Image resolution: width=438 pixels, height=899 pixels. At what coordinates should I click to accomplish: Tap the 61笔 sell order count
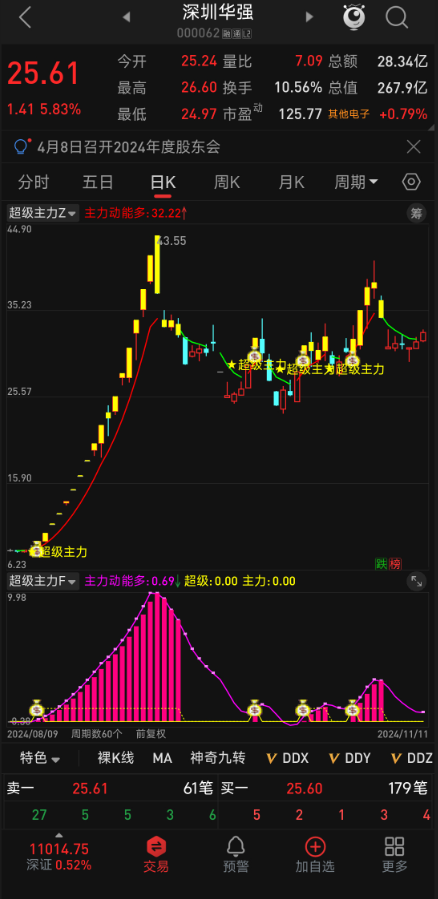click(198, 788)
